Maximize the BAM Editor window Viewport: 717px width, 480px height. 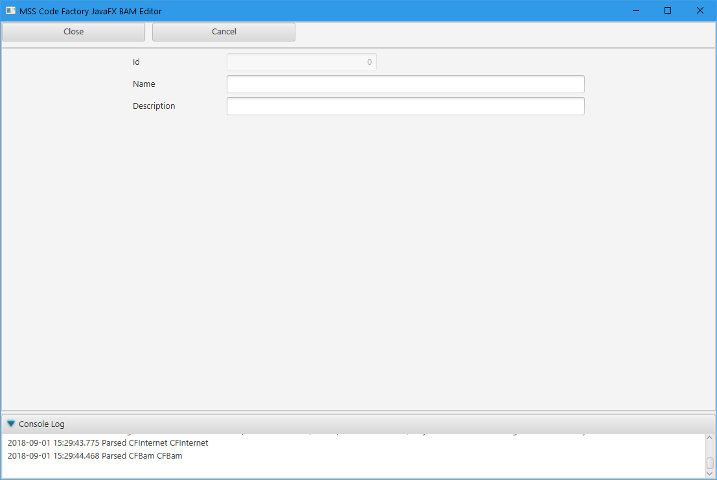[x=667, y=10]
